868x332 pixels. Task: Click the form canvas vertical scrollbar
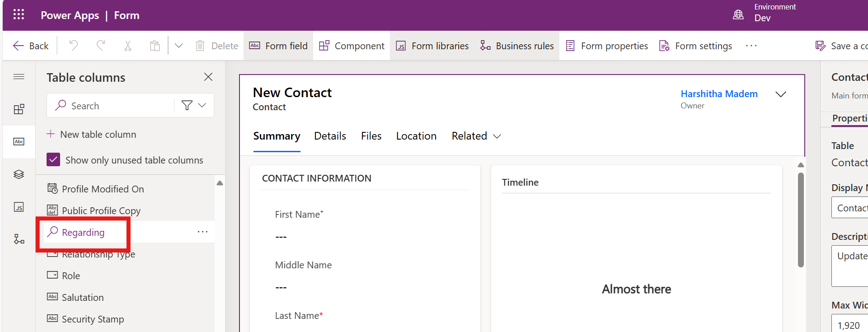801,219
